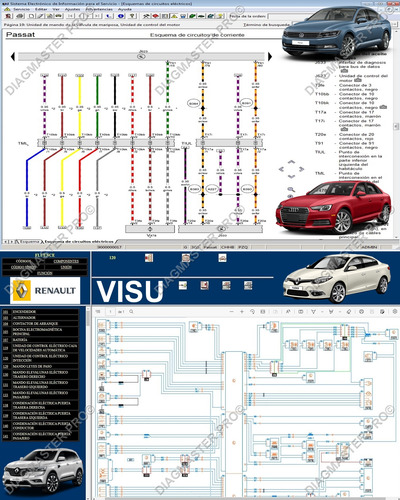
Task: Click the eraser icon in PDF toolbar
Action: tap(350, 312)
